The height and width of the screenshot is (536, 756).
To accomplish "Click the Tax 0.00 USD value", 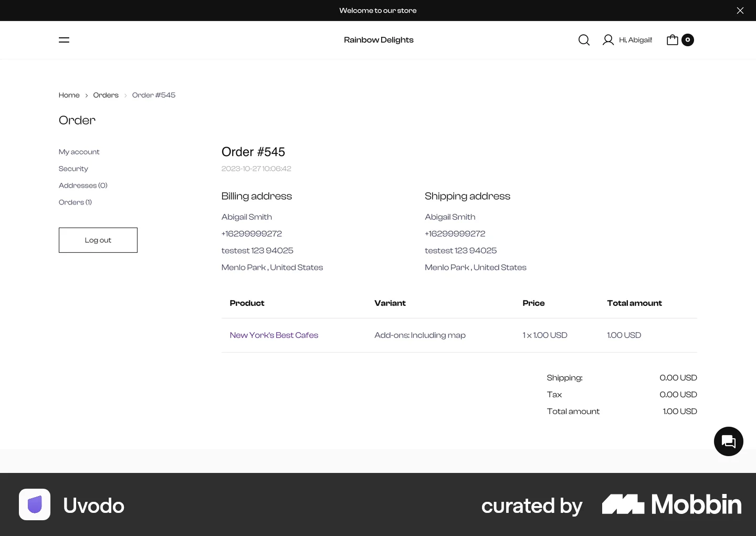I will [x=678, y=395].
